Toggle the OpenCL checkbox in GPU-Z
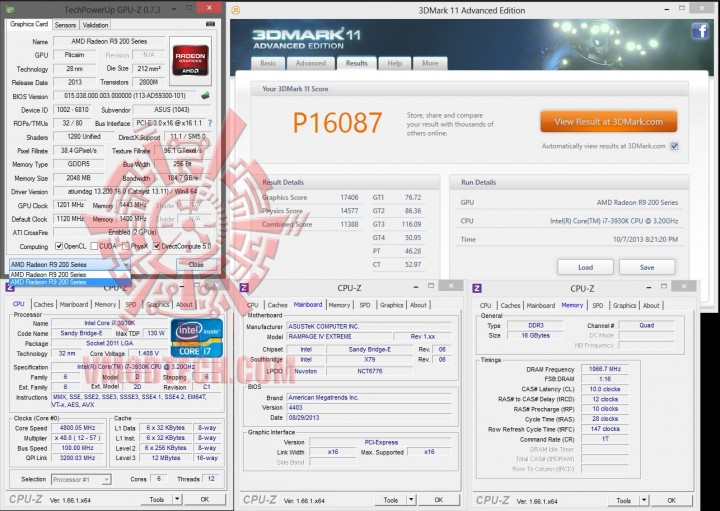This screenshot has height=511, width=720. tap(59, 246)
